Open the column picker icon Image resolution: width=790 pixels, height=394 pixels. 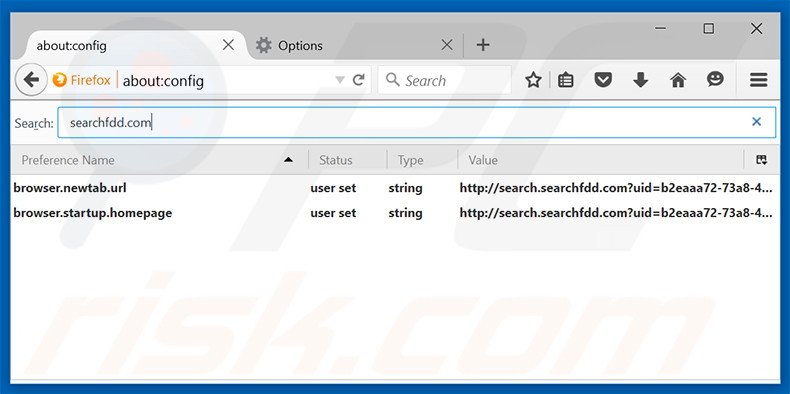pos(761,160)
